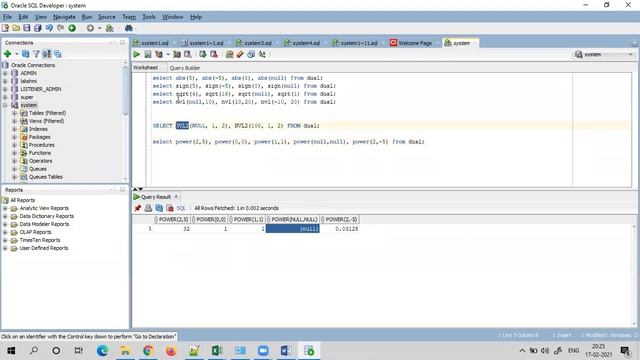
Task: Open Excel from the taskbar
Action: pos(217,351)
